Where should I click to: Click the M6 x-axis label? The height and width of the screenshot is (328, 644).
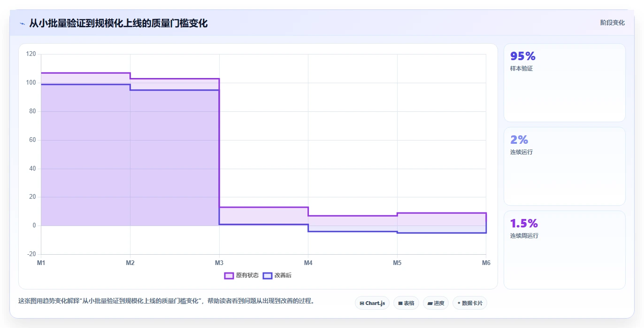[x=486, y=263]
